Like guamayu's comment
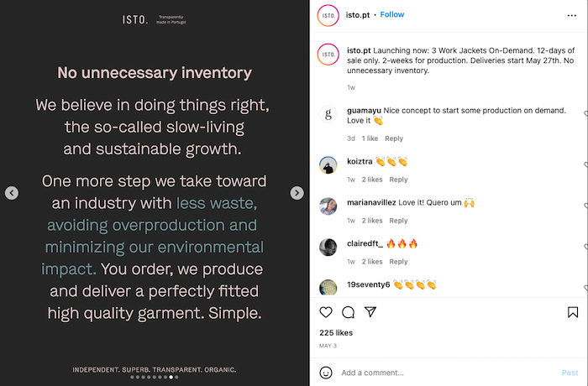588x386 pixels. pyautogui.click(x=585, y=112)
